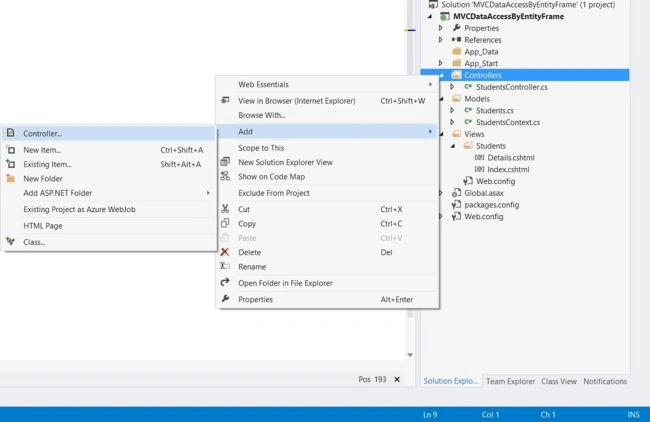Switch to Team Explorer tab
Viewport: 650px width, 422px height.
pyautogui.click(x=510, y=381)
